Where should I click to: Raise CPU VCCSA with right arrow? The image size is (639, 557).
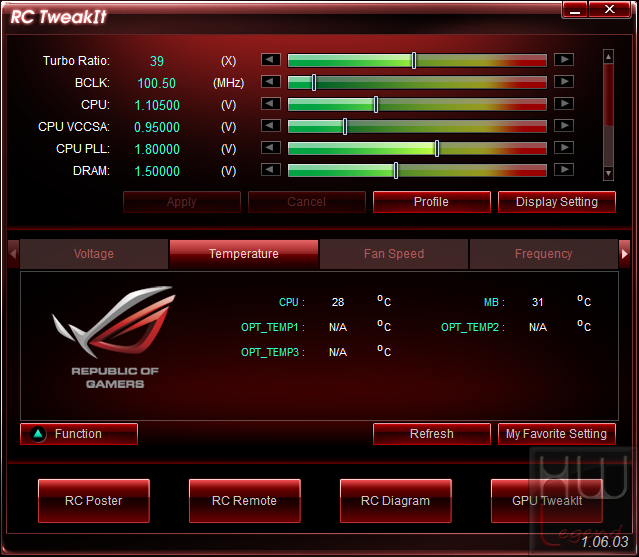564,125
